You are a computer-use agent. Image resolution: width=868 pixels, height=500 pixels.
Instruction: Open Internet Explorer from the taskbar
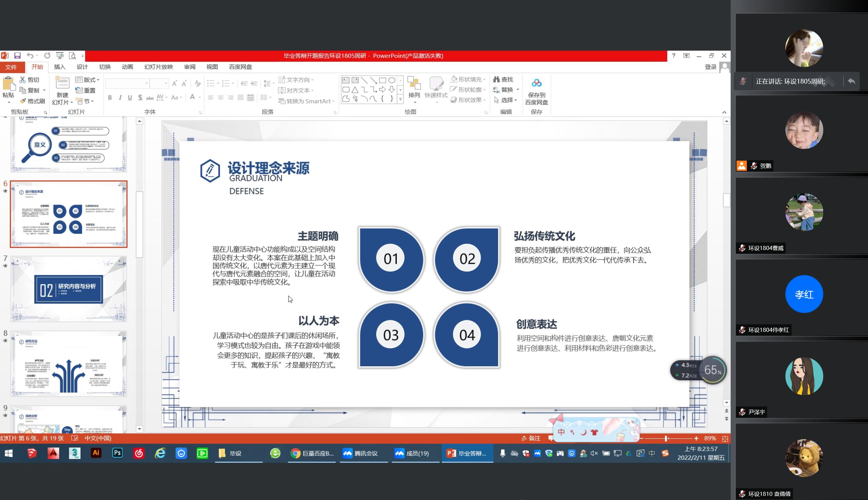(160, 453)
